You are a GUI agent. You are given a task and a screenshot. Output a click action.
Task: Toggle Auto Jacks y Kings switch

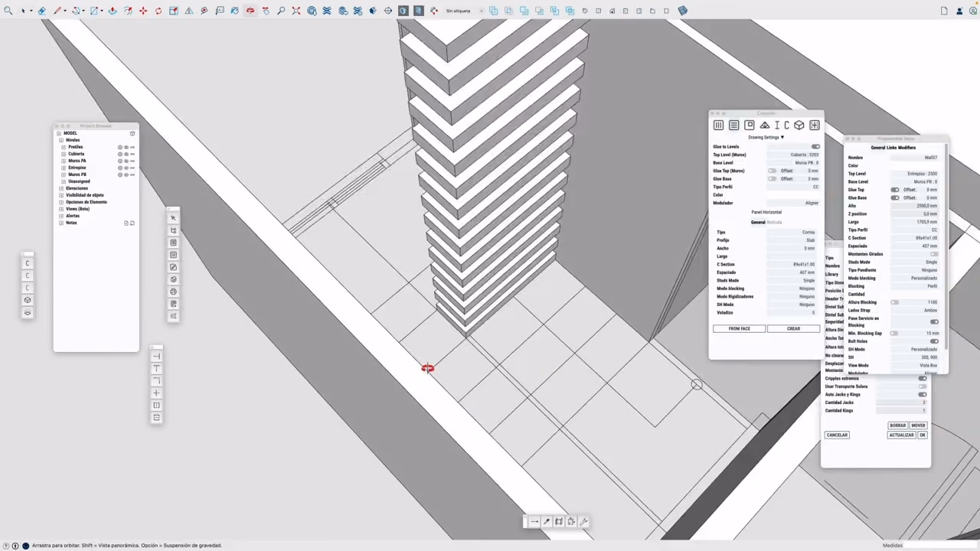point(923,394)
